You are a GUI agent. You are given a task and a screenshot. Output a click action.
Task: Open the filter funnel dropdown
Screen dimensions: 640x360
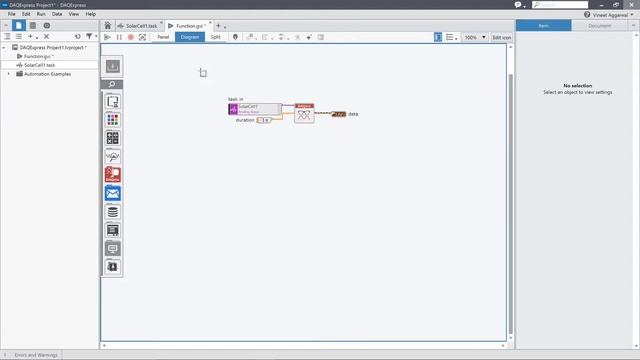[91, 36]
